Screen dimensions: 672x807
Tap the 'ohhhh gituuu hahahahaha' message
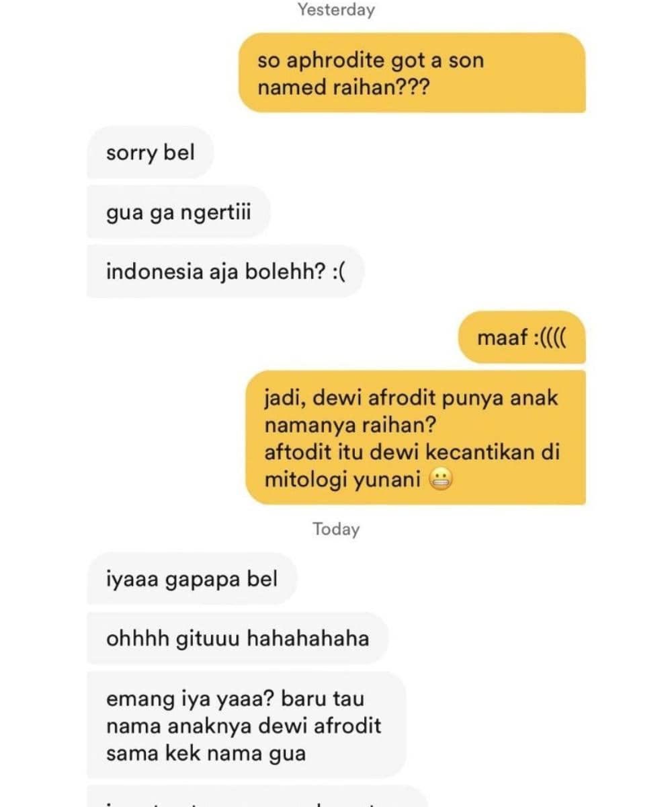coord(238,638)
